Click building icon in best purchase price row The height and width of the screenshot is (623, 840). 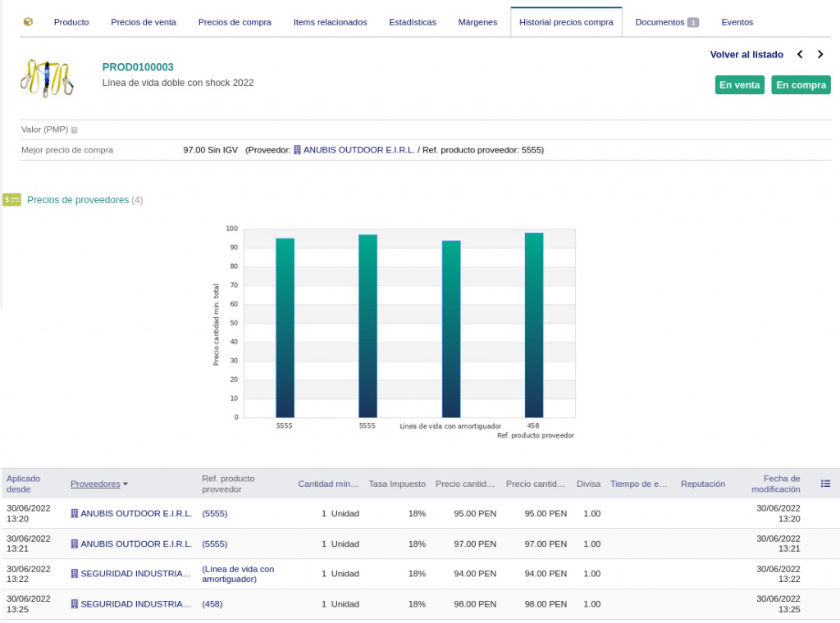(298, 150)
